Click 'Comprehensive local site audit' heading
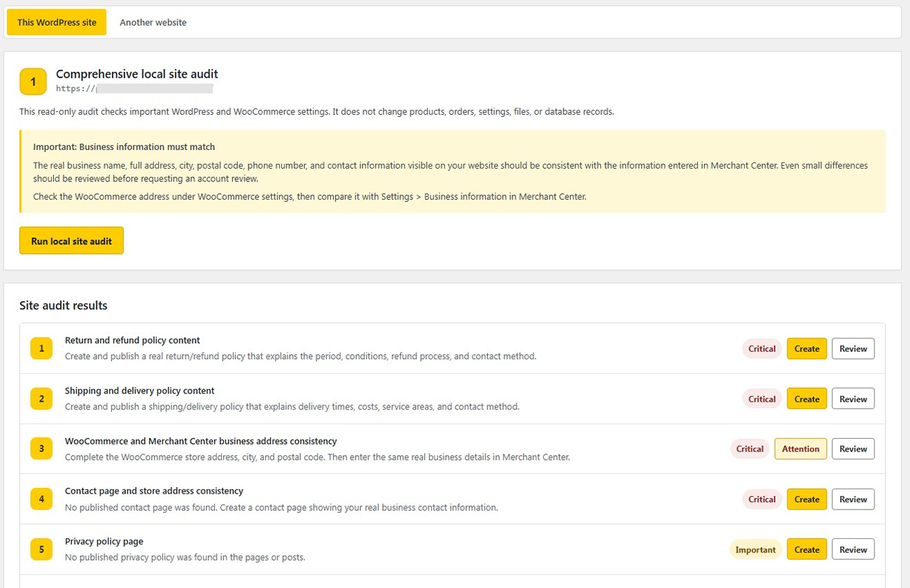 coord(137,73)
